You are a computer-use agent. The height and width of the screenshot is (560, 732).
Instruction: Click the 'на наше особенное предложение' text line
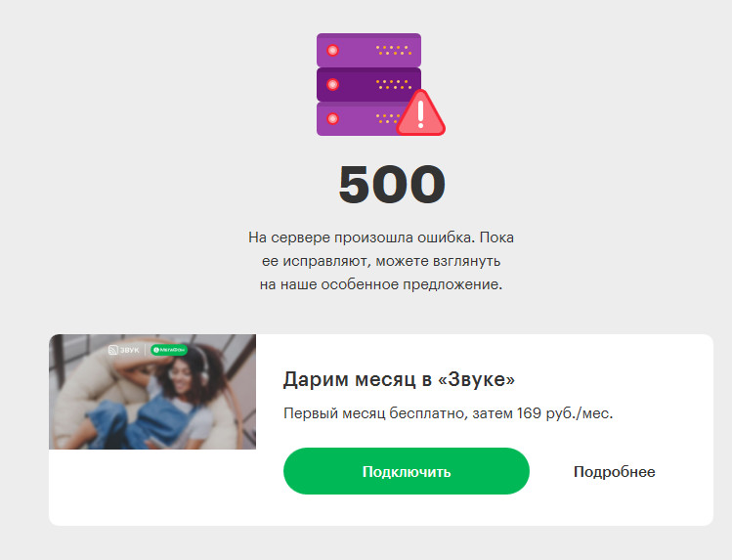[x=381, y=284]
